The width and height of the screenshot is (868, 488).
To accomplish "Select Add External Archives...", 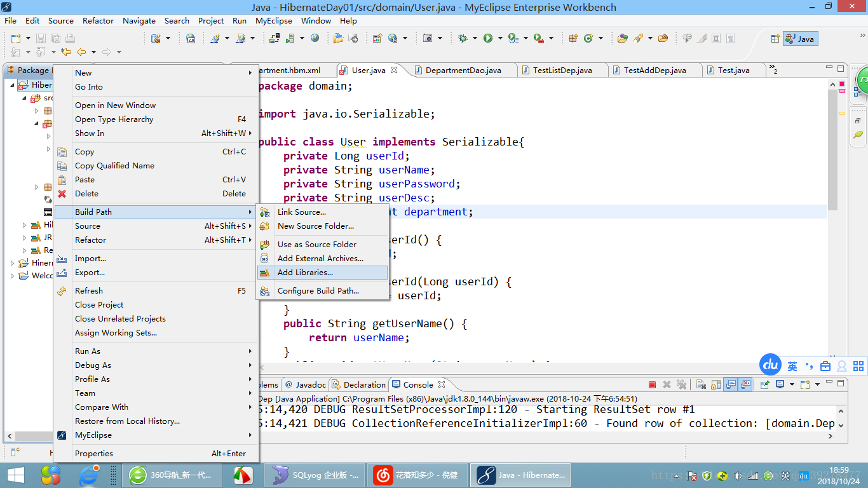I will (x=322, y=259).
